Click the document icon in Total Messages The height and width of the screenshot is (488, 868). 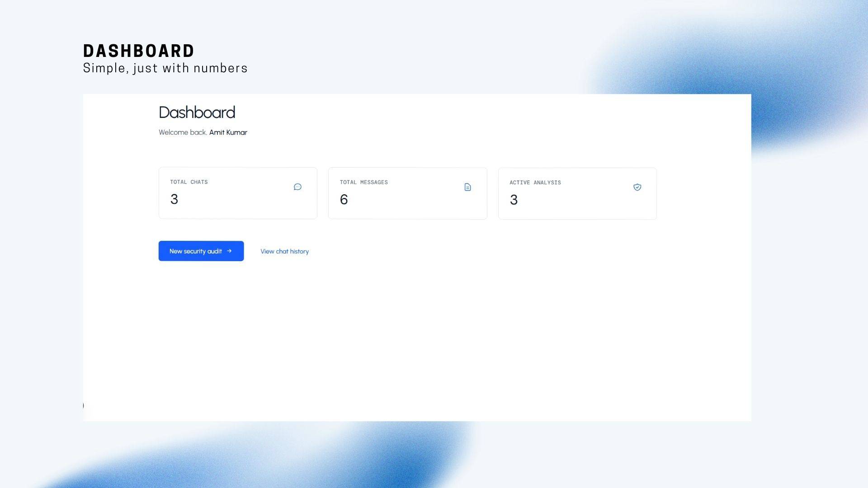pyautogui.click(x=467, y=187)
